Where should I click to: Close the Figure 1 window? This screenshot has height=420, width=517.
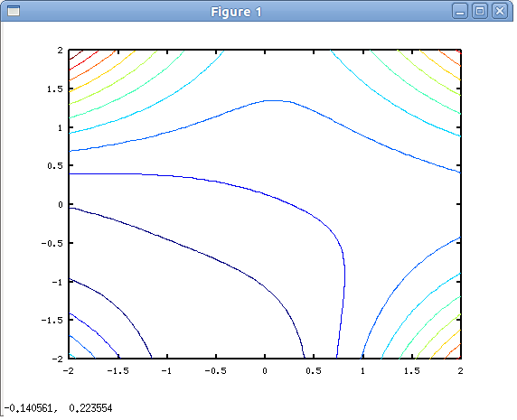pyautogui.click(x=500, y=11)
